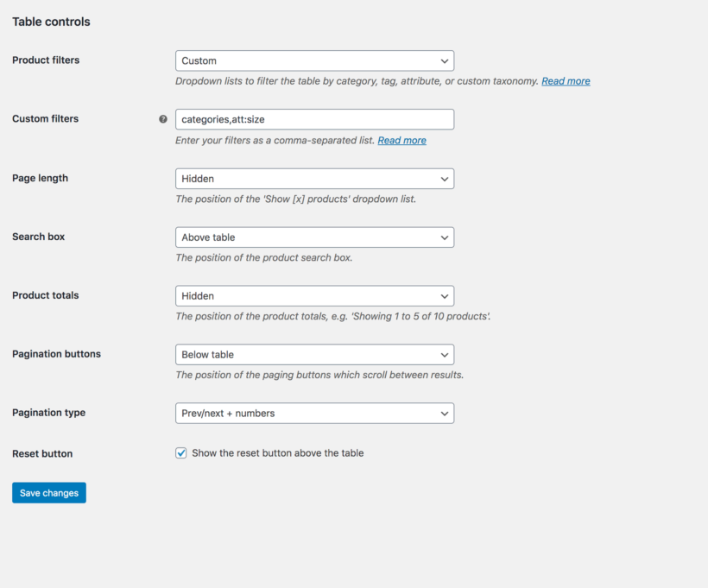Click the 'Table controls' heading
This screenshot has height=588, width=708.
click(50, 22)
